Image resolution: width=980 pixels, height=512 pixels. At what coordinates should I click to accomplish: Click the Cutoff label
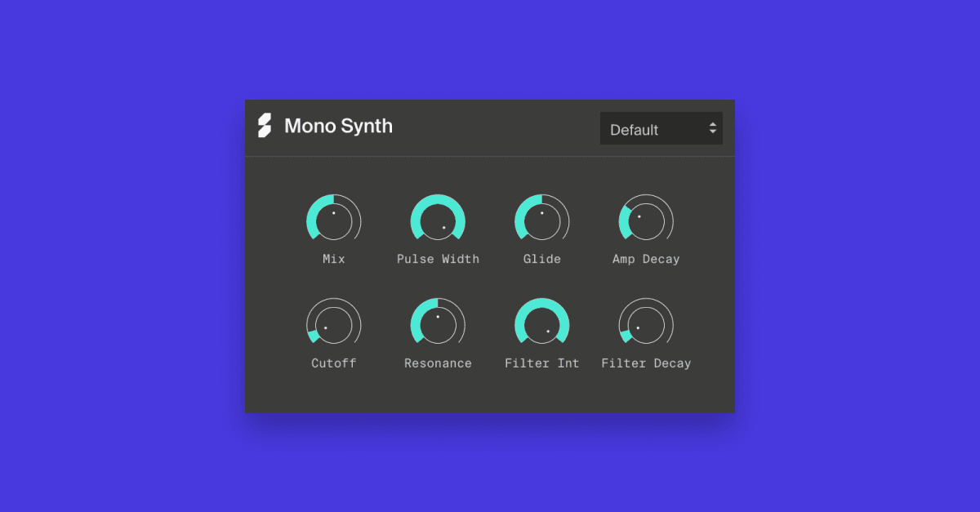(333, 363)
